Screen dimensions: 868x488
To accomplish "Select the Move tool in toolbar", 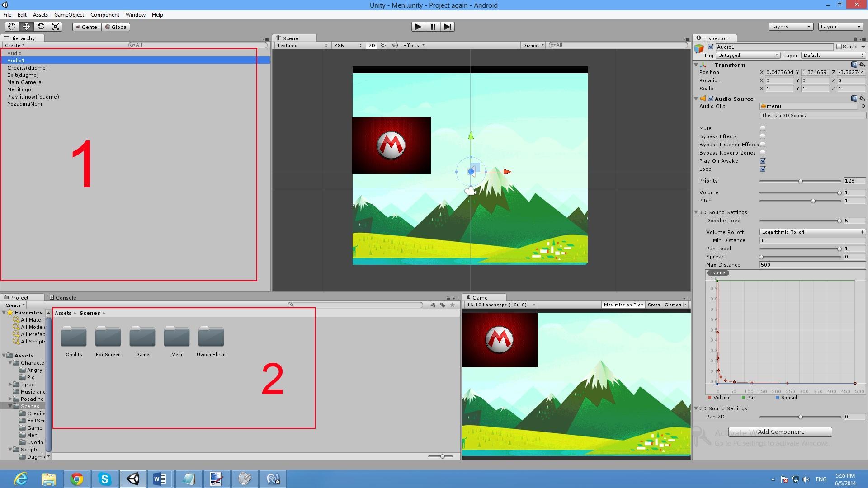I will point(26,27).
